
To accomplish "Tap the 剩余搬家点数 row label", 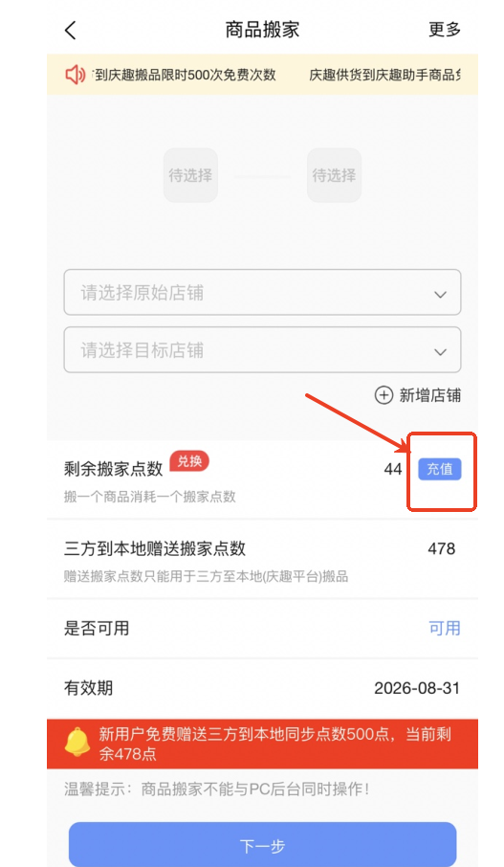I will pyautogui.click(x=113, y=469).
